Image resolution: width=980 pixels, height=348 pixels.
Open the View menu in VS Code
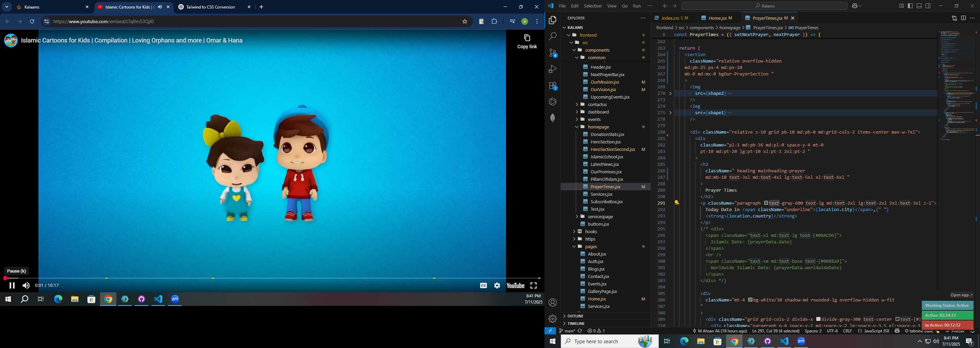pos(612,6)
